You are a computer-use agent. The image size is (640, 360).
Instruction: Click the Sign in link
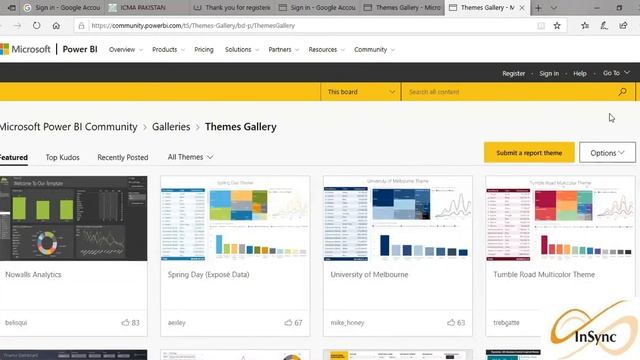pyautogui.click(x=549, y=73)
